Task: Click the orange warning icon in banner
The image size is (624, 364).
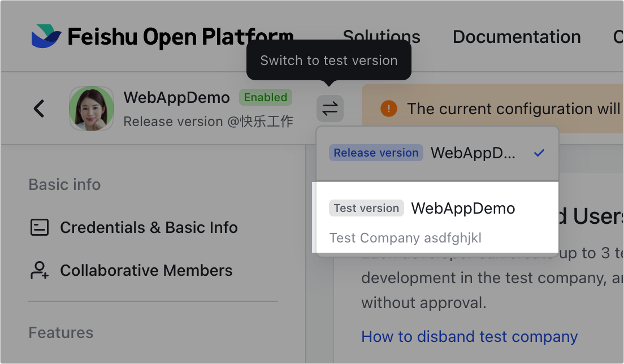Action: click(389, 108)
